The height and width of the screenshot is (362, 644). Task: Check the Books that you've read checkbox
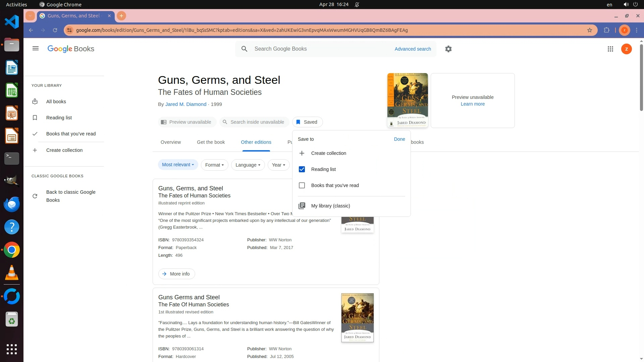[302, 185]
